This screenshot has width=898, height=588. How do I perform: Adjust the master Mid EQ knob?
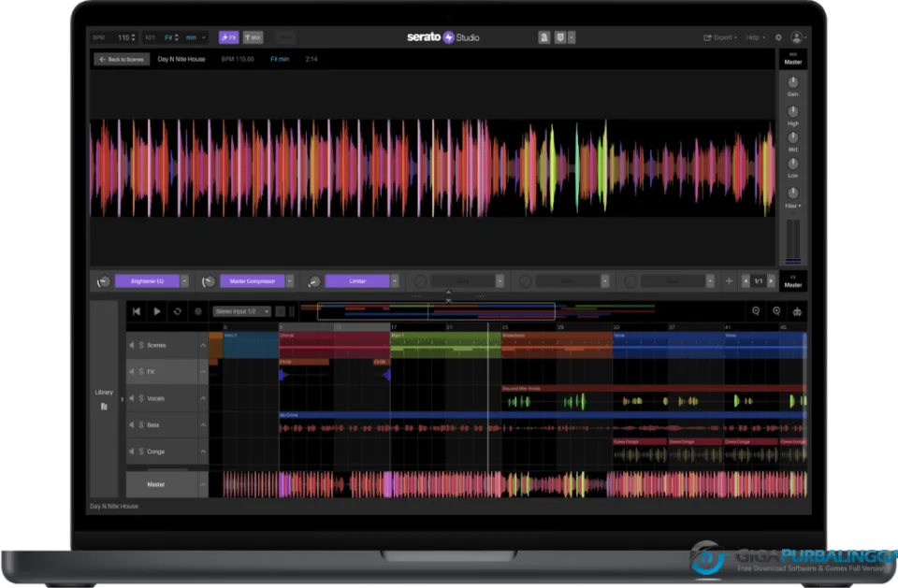(792, 137)
